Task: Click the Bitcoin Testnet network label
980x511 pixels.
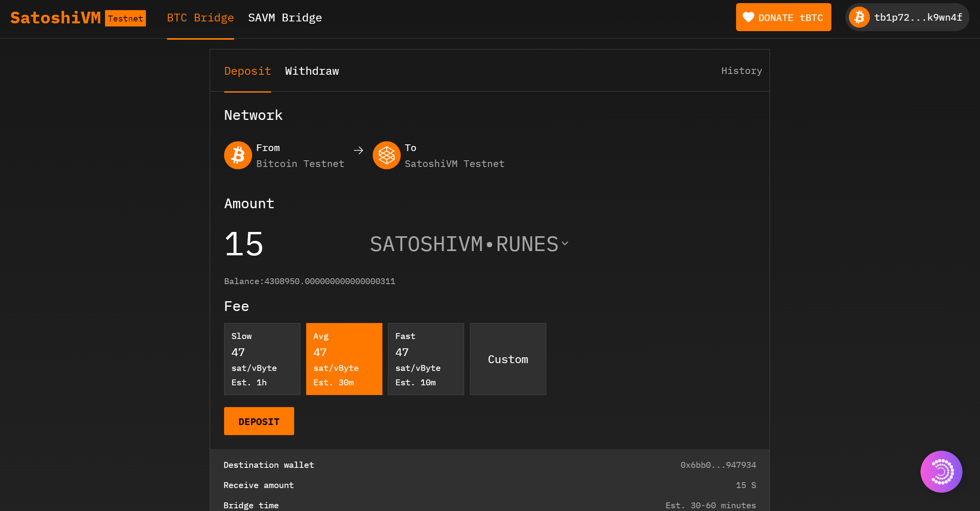Action: pos(300,164)
